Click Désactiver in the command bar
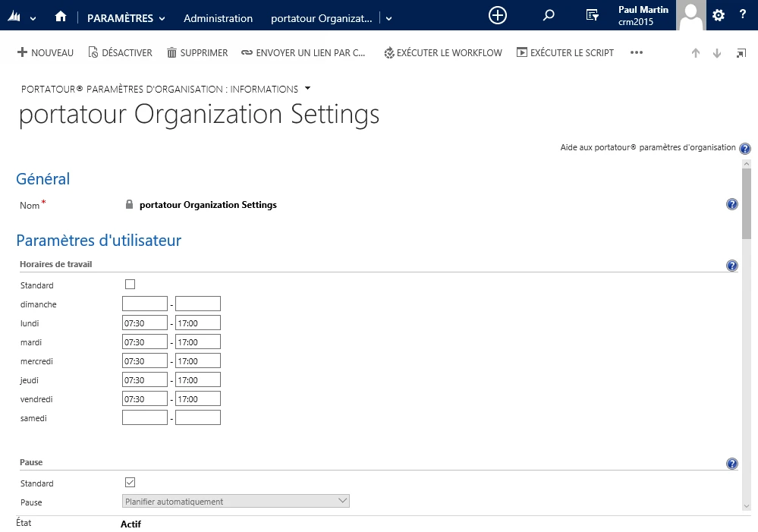Screen dimensions: 758x532 click(121, 52)
